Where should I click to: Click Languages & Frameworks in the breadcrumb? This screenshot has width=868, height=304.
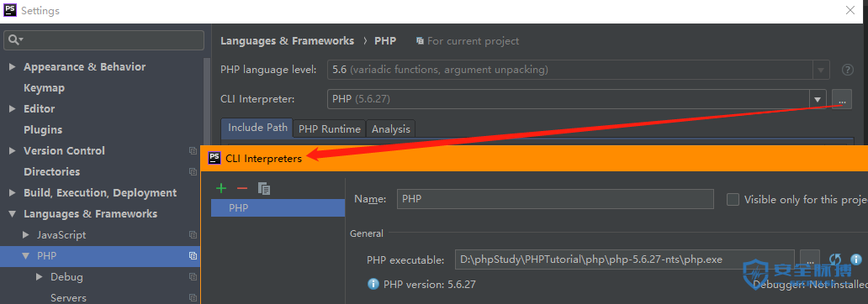coord(288,41)
